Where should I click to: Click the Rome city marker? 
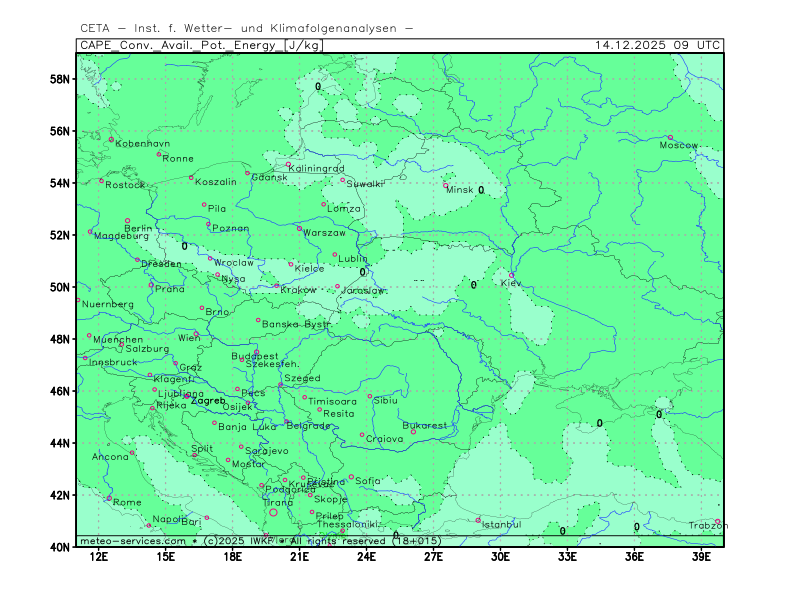point(110,497)
